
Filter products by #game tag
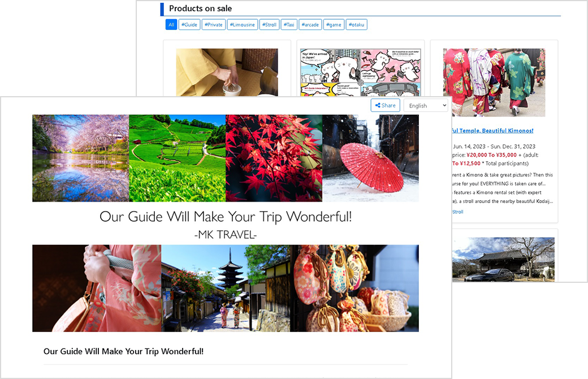(x=334, y=25)
